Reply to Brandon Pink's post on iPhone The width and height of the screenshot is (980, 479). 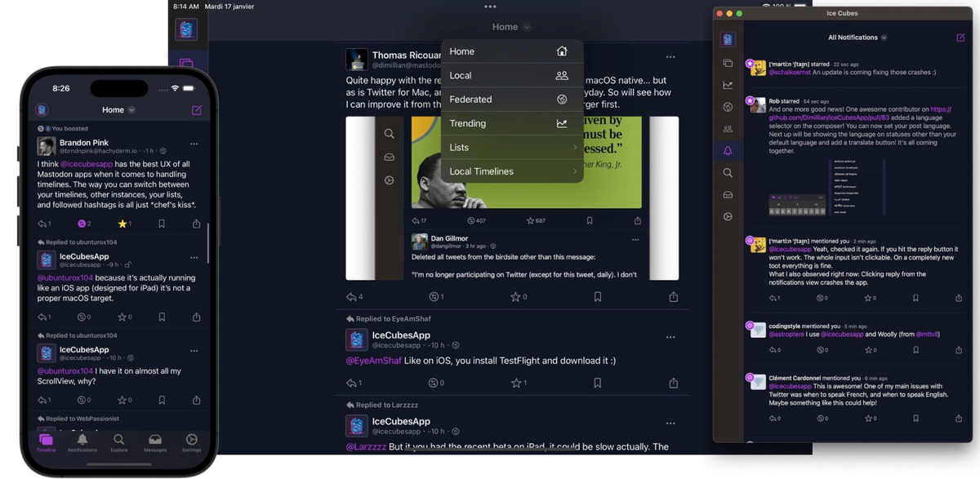click(44, 224)
